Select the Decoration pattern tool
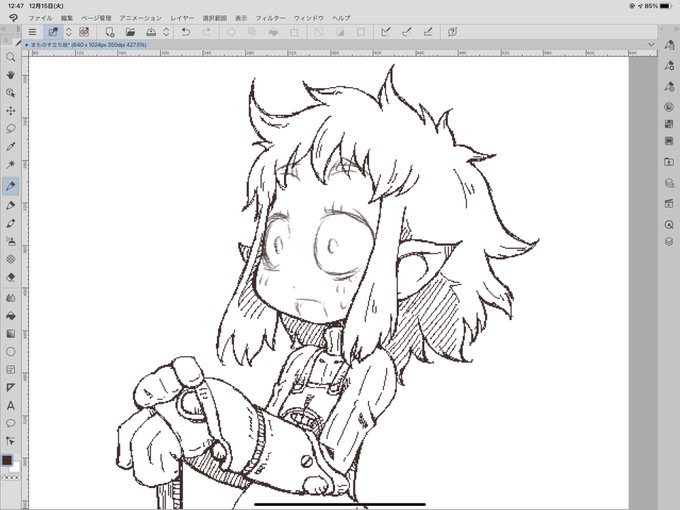Screen dimensions: 680x510 [x=10, y=259]
